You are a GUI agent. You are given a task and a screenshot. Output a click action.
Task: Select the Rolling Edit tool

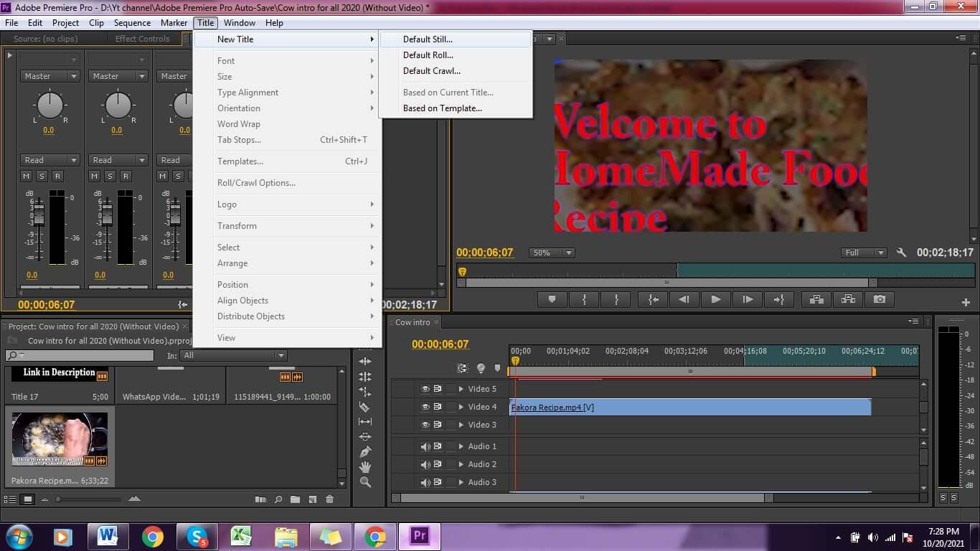pos(365,377)
